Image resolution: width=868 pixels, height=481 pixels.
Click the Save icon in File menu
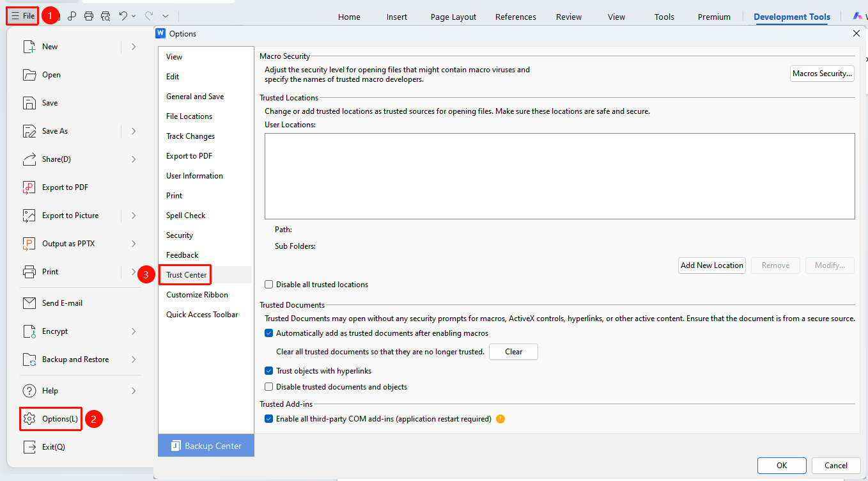point(29,103)
